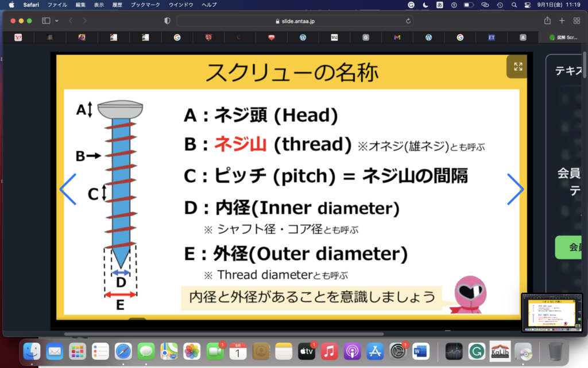
Task: Click the Safari share icon
Action: point(547,21)
